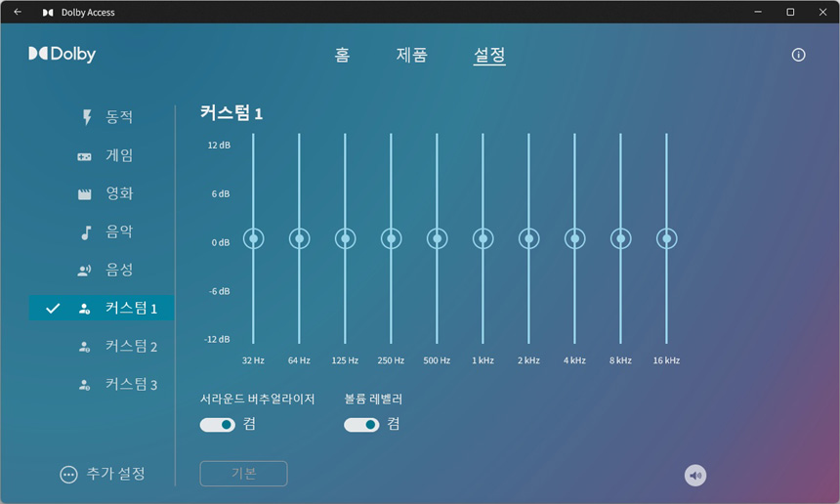Select the gamepad icon for 게임

pyautogui.click(x=85, y=156)
